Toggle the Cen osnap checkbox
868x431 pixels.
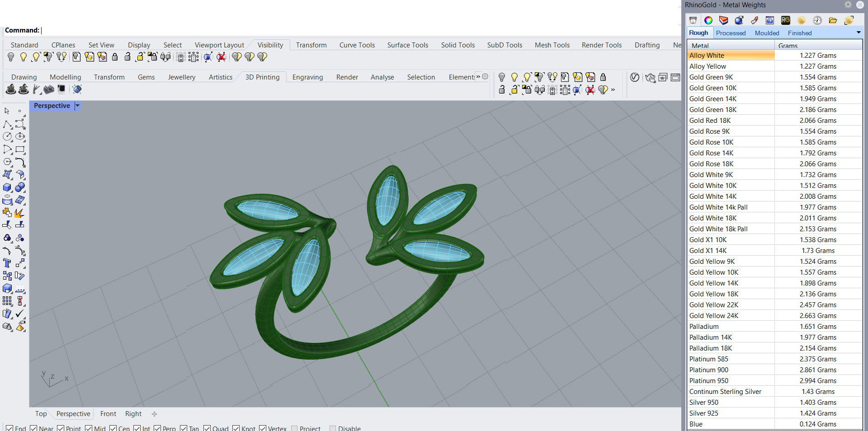(113, 428)
